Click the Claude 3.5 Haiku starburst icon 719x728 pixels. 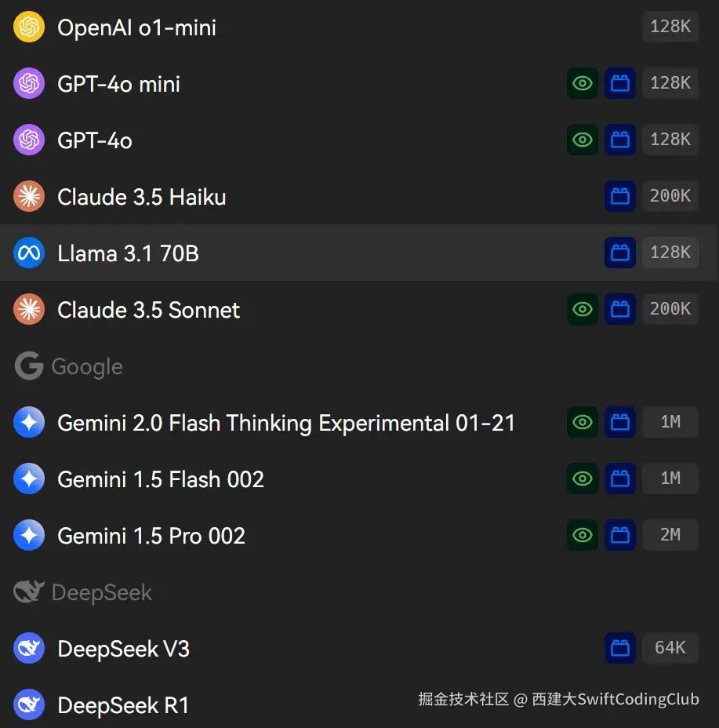tap(29, 197)
